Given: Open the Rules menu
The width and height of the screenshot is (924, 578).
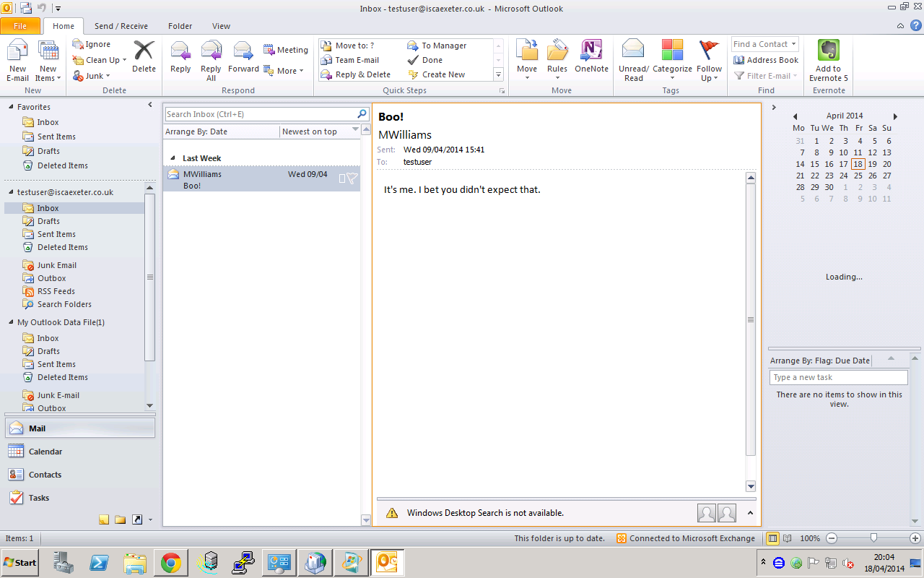Looking at the screenshot, I should (557, 61).
